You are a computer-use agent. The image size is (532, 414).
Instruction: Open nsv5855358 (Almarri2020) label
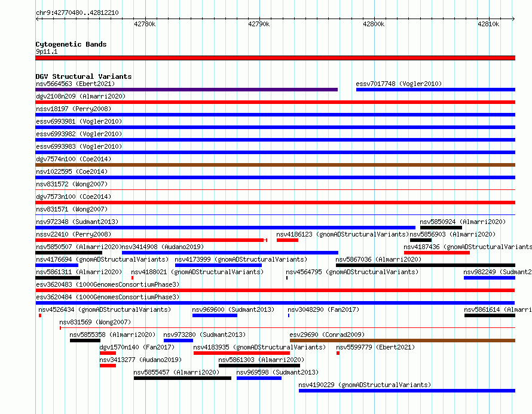point(112,335)
